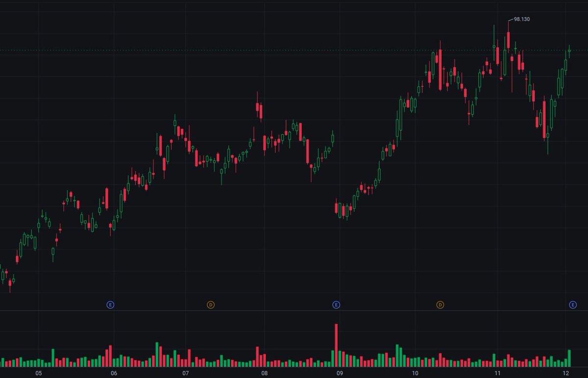The image size is (588, 378).
Task: Select the 09 date axis label
Action: [x=339, y=373]
